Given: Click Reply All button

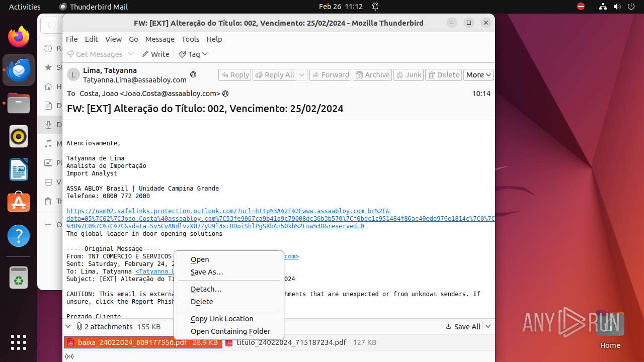Looking at the screenshot, I should 275,75.
